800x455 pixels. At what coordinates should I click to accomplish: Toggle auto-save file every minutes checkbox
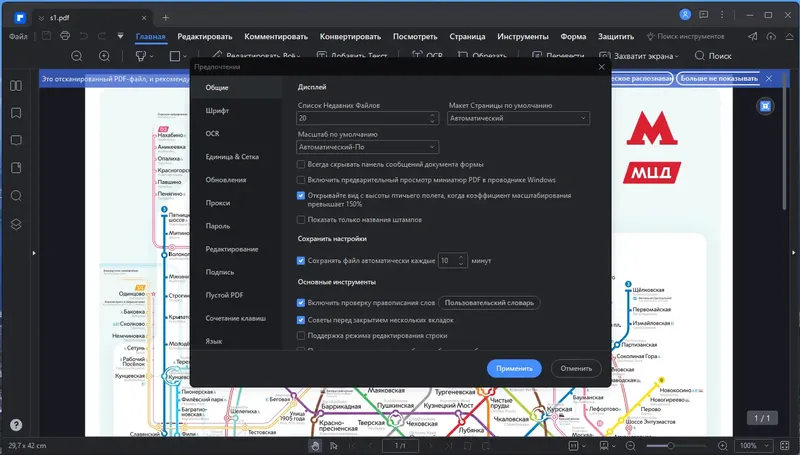tap(301, 261)
